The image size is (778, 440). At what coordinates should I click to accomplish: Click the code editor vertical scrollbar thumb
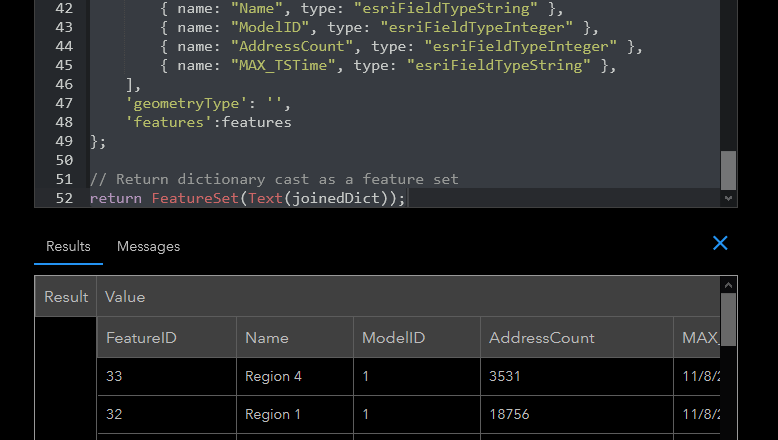(x=729, y=169)
